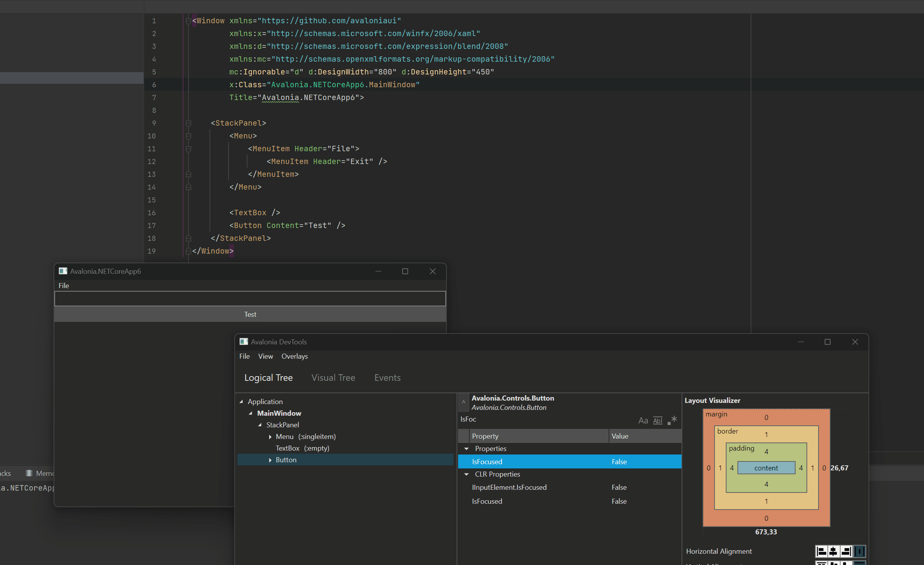Toggle case-sensitive property search with Aa
924x565 pixels.
643,420
